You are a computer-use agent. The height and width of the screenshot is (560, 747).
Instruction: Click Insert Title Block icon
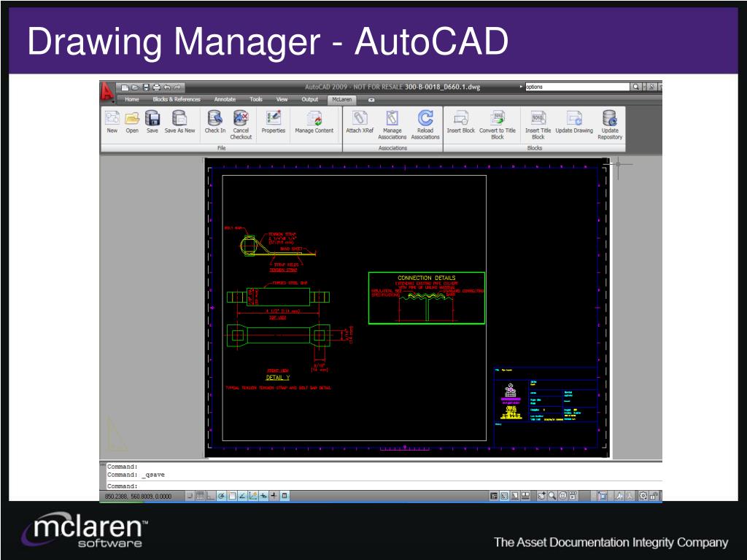pyautogui.click(x=538, y=124)
